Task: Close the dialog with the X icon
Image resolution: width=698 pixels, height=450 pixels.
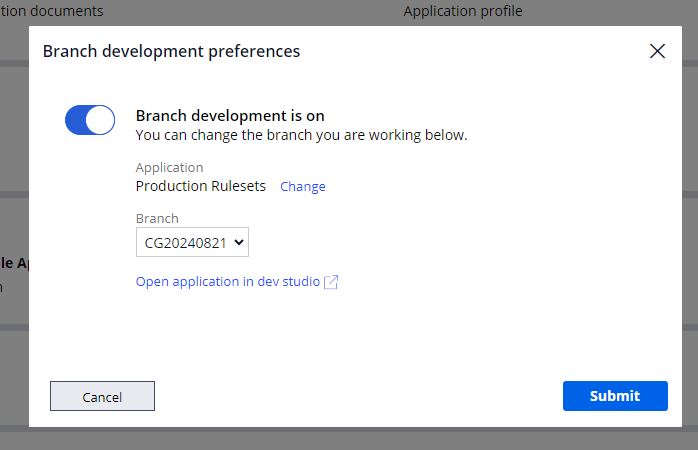Action: tap(657, 51)
